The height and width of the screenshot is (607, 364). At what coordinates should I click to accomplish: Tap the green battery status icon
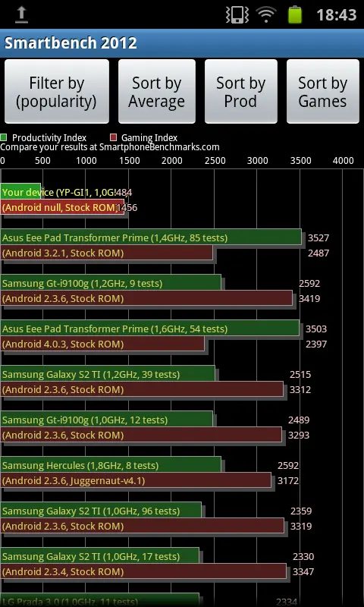(295, 14)
